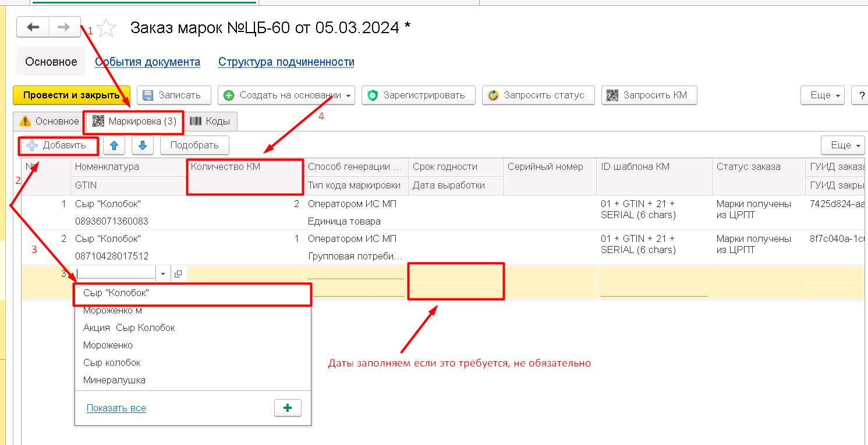Click ID шаблона КМ cell in row 3

click(x=654, y=282)
